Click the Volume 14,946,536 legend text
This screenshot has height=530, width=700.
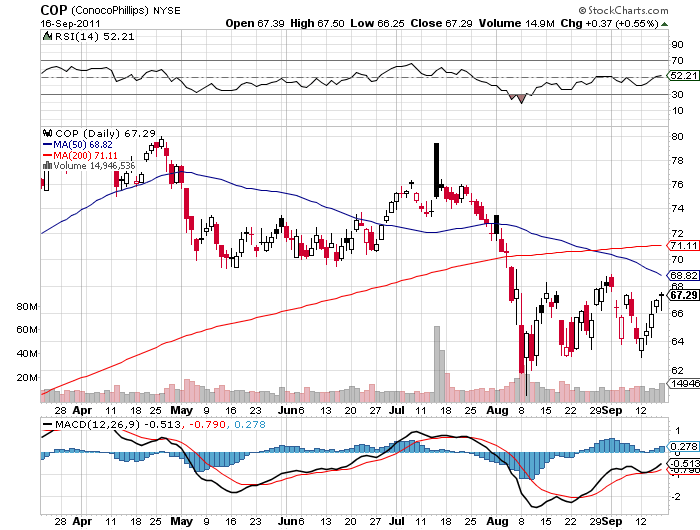point(94,166)
